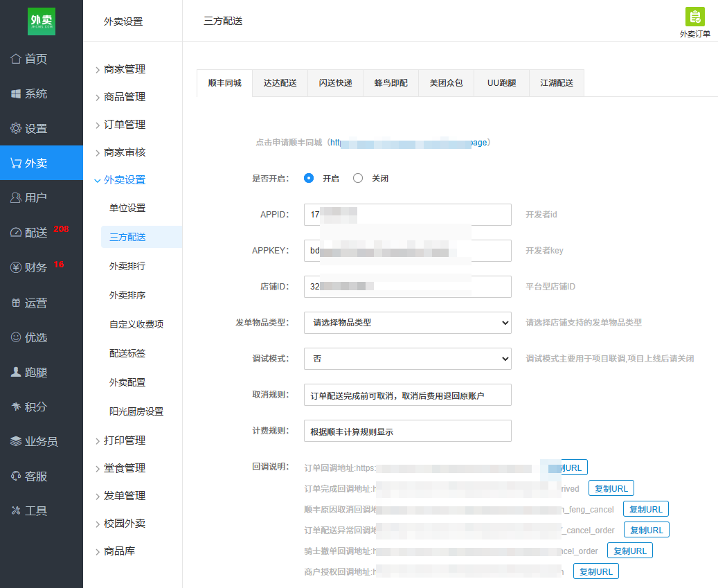Switch to the 美团众包 tab
The image size is (718, 588).
click(446, 83)
